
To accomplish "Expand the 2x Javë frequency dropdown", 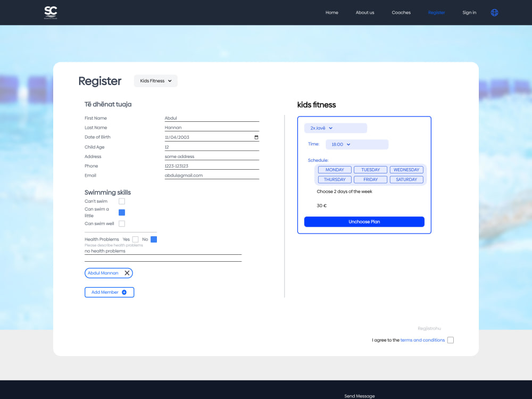I will point(336,128).
